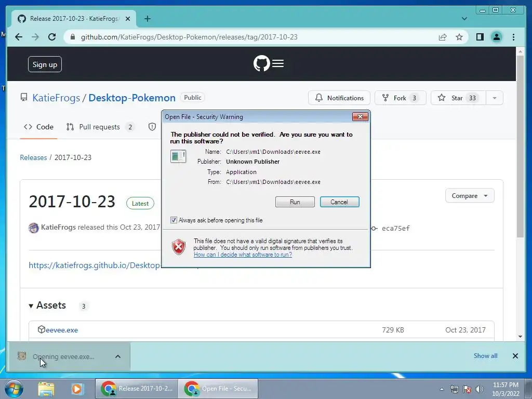Click the GitHub Sign up button

45,64
